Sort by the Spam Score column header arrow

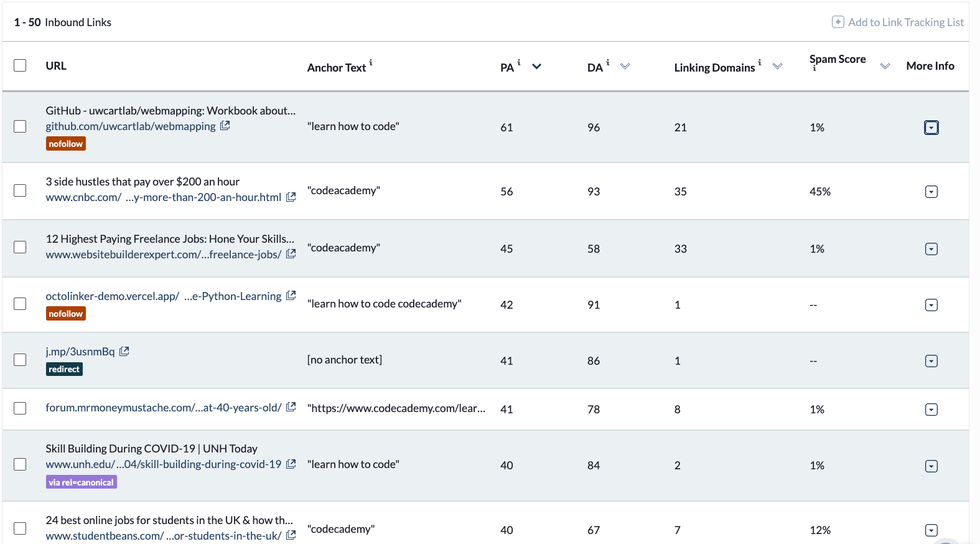(885, 67)
